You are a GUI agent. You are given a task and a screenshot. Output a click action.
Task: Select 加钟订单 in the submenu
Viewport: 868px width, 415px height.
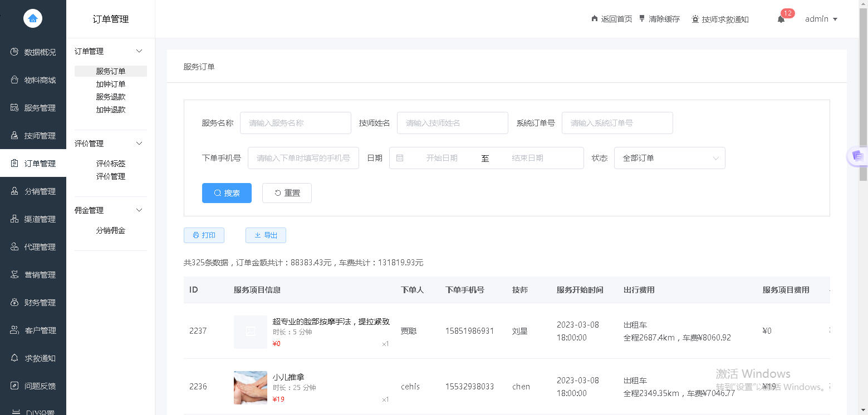pos(111,84)
